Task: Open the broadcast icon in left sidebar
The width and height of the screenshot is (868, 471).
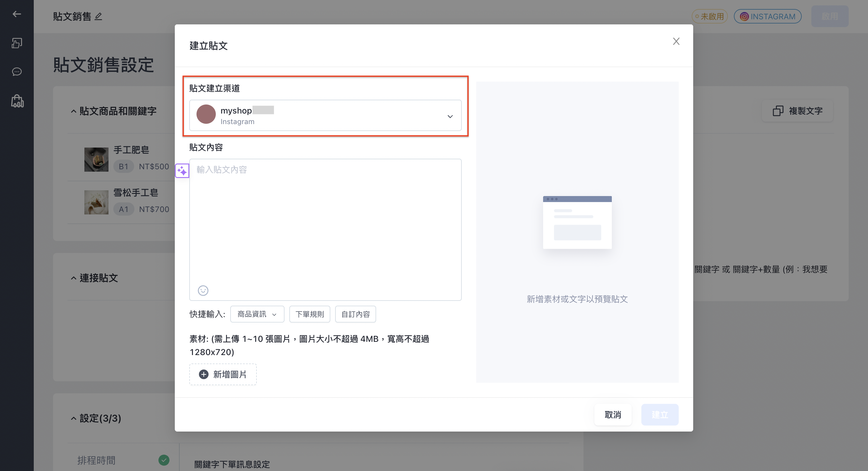Action: [17, 43]
